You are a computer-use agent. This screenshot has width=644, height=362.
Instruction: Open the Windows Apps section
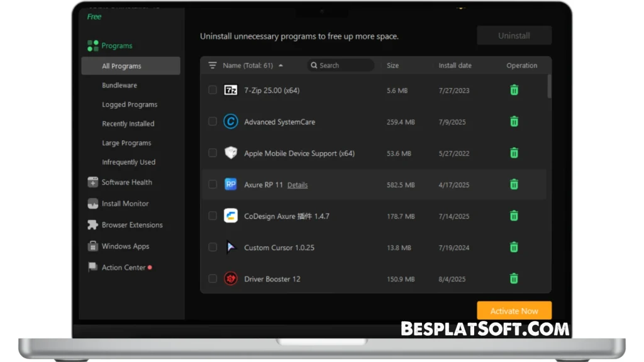tap(125, 246)
